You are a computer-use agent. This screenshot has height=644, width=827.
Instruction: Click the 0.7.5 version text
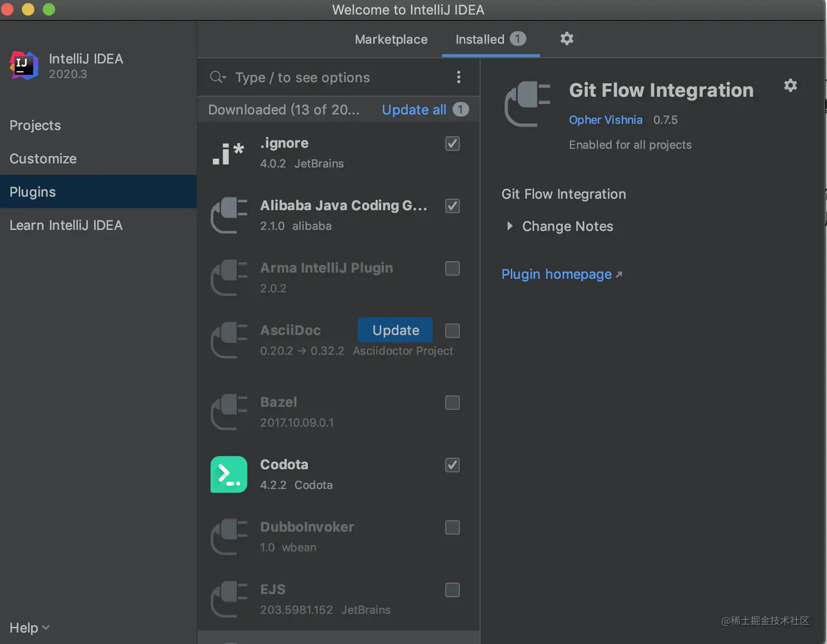[x=665, y=120]
